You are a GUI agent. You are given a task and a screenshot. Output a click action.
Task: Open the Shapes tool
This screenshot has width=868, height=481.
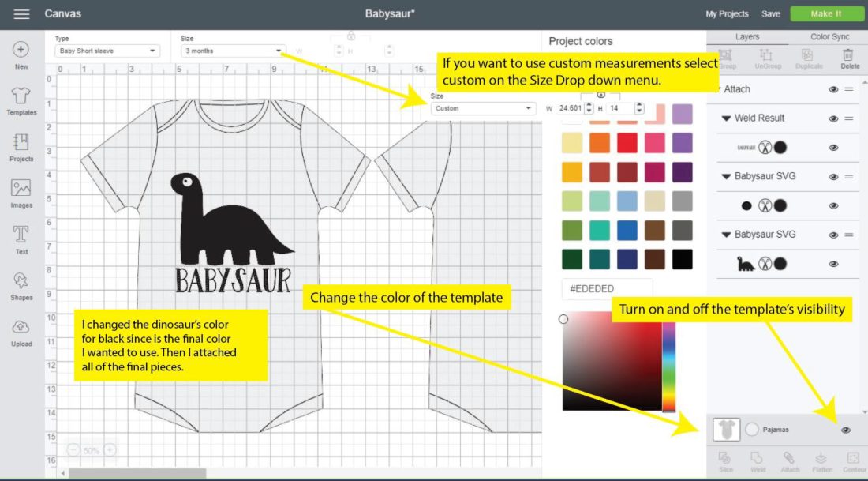pyautogui.click(x=21, y=286)
